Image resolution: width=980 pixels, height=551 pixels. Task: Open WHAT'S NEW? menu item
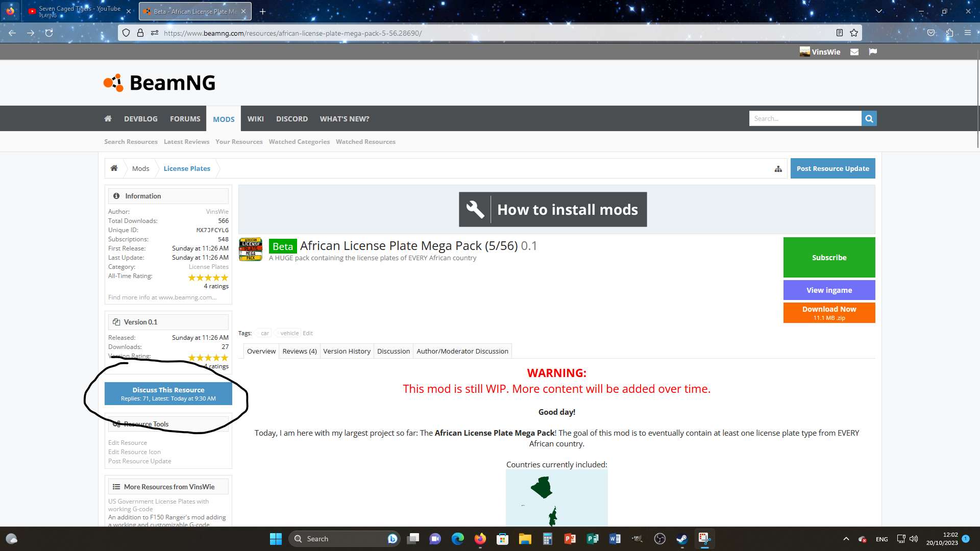[x=345, y=118]
